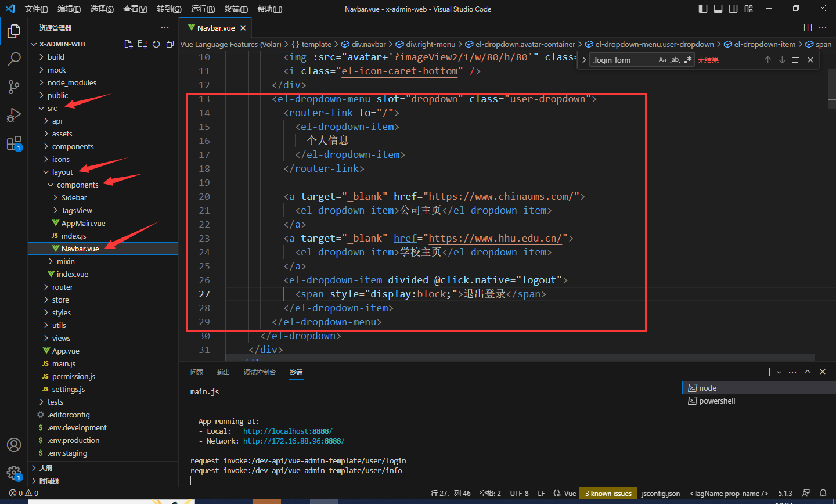Close the Navbar.vue editor tab

click(x=243, y=28)
